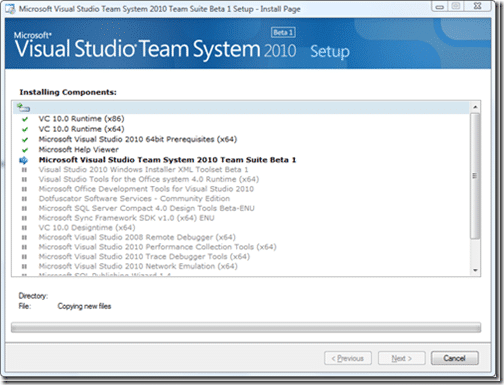Click pending icon beside VC 10.0 Designtime
Screen dimensions: 504x385
tap(24, 228)
